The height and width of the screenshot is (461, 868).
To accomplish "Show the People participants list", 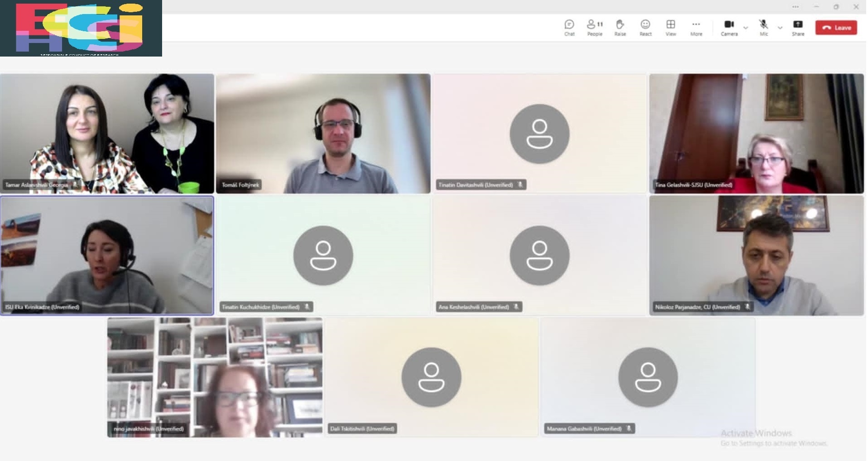I will [595, 27].
